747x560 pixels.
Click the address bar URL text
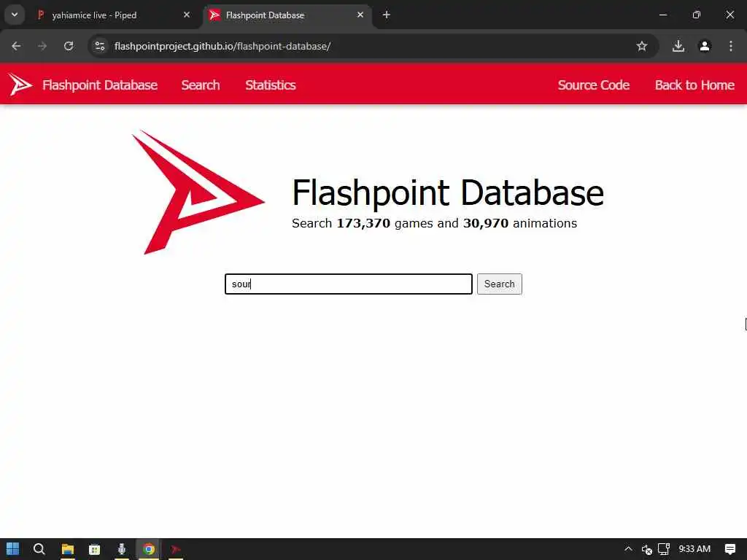(222, 46)
